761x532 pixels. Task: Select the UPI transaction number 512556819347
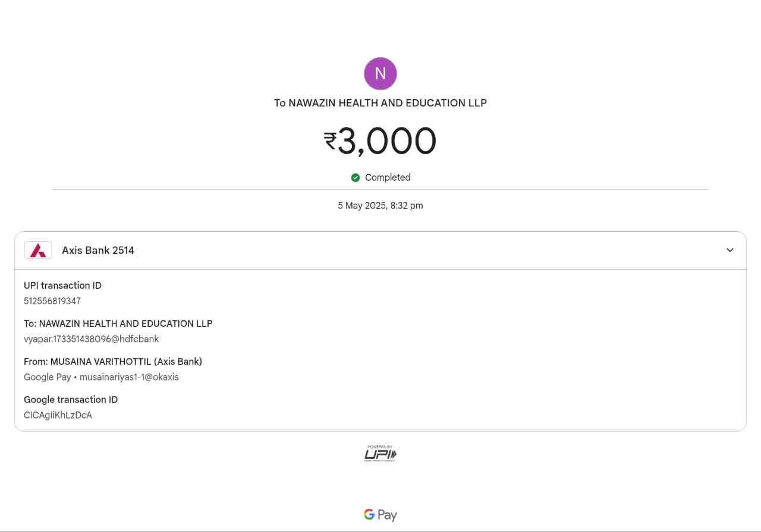(x=52, y=301)
